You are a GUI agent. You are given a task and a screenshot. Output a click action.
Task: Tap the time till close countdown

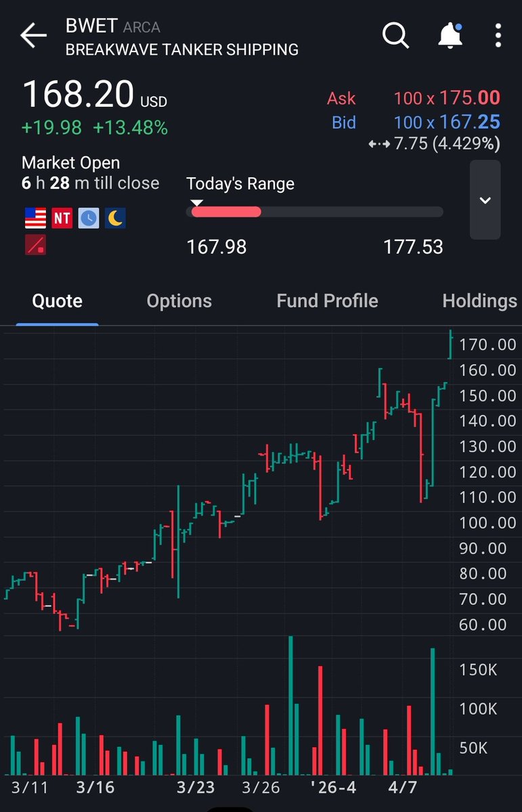tap(91, 183)
